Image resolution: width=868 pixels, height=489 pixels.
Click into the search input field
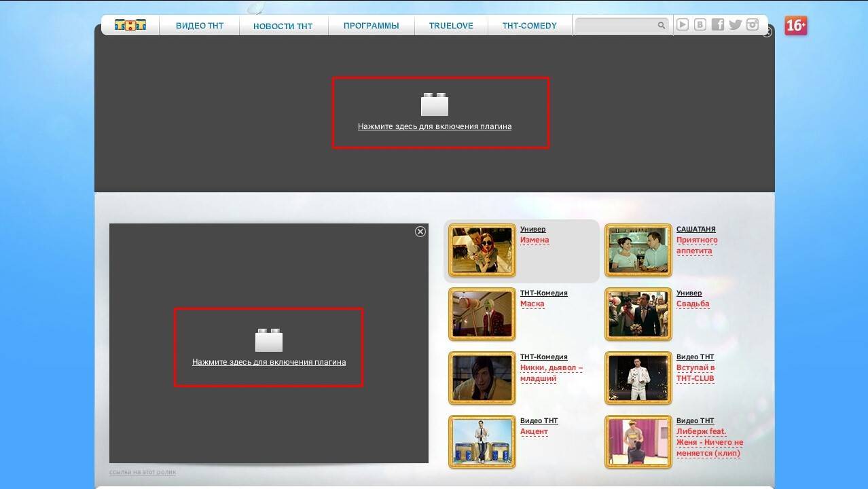coord(615,26)
